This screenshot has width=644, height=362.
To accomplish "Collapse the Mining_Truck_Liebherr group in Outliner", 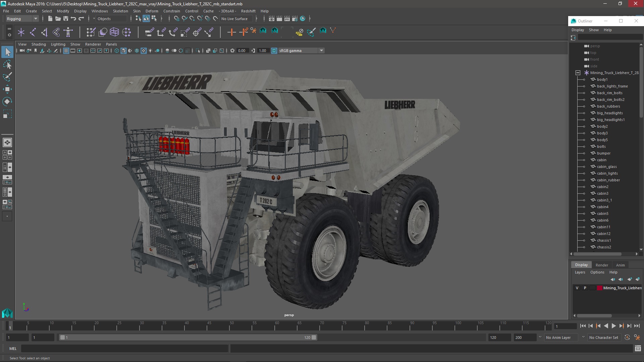I will point(578,73).
